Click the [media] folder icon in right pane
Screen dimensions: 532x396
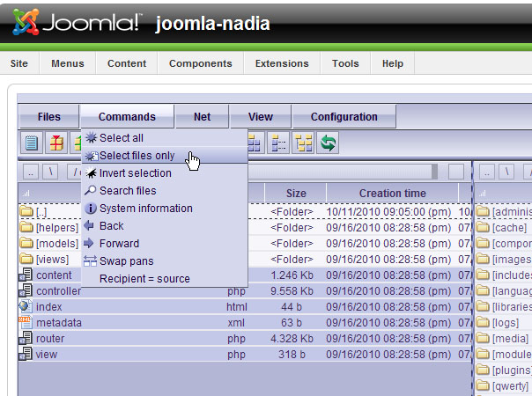point(483,338)
